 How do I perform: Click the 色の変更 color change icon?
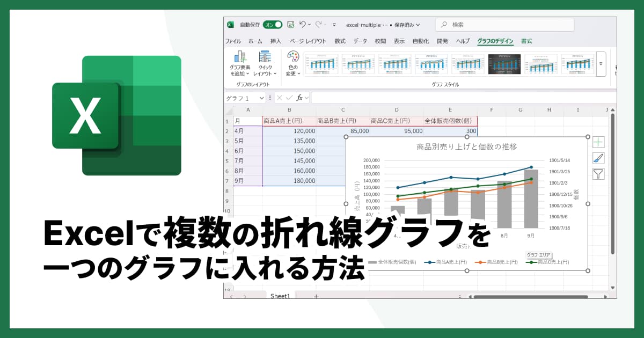coord(293,63)
